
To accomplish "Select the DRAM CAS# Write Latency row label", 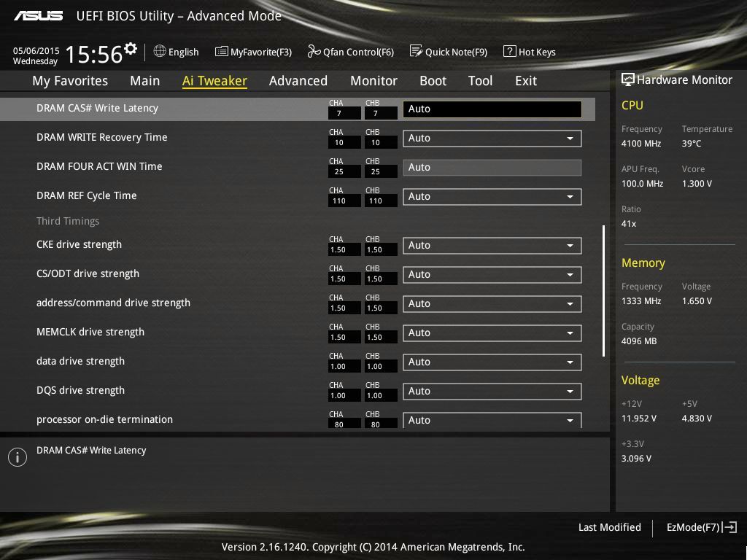I will click(97, 108).
